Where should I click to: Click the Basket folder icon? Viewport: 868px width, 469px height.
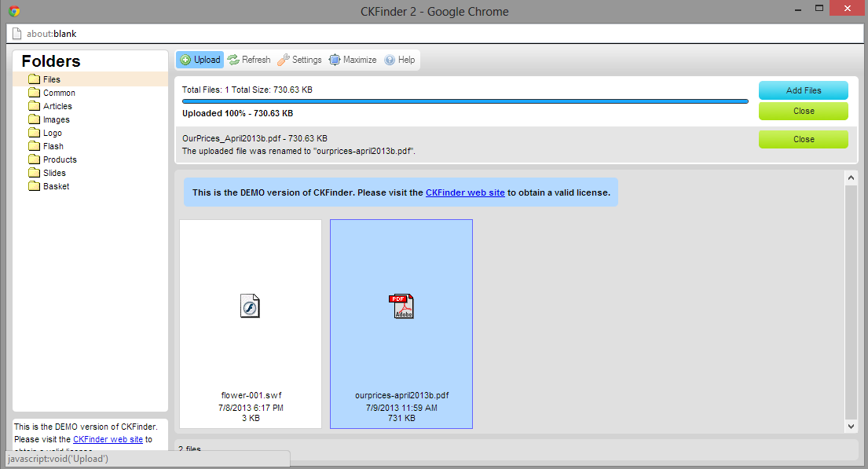click(35, 185)
